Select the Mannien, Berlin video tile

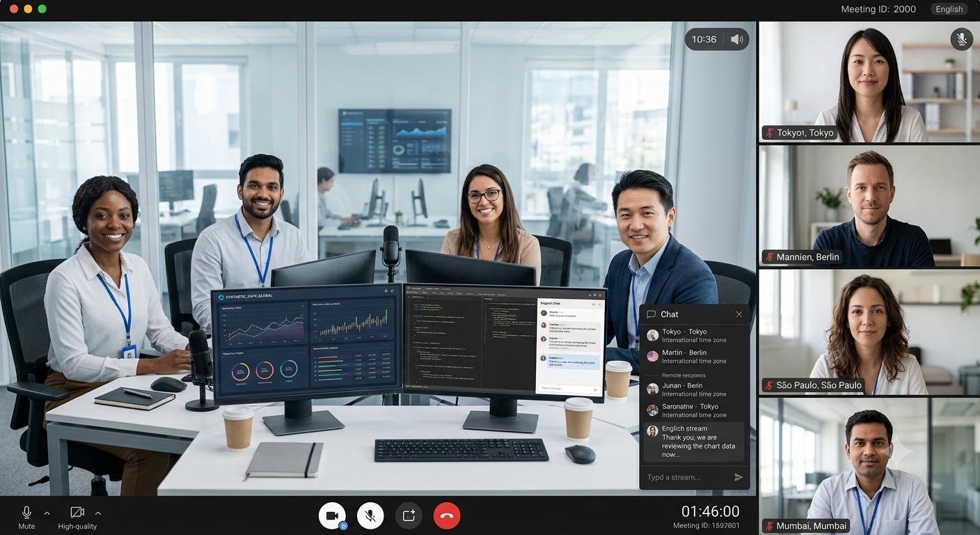pyautogui.click(x=869, y=206)
